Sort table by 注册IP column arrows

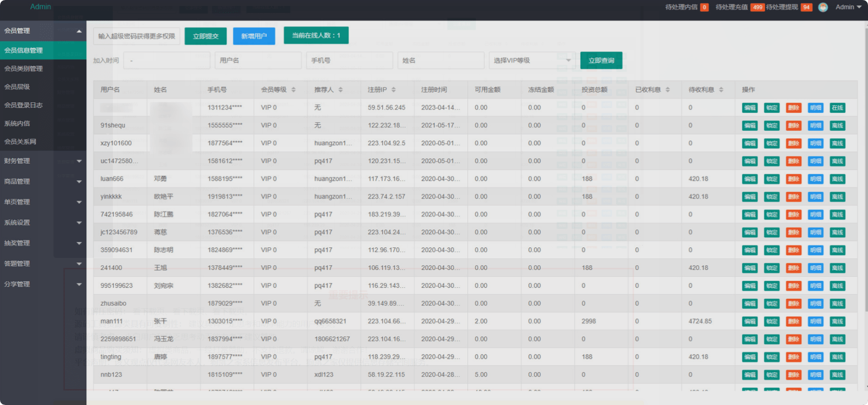pyautogui.click(x=394, y=90)
